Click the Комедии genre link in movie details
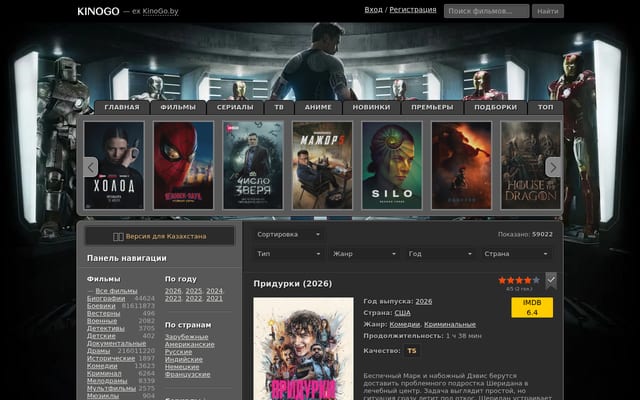Screen dimensions: 640x400 click(x=405, y=324)
